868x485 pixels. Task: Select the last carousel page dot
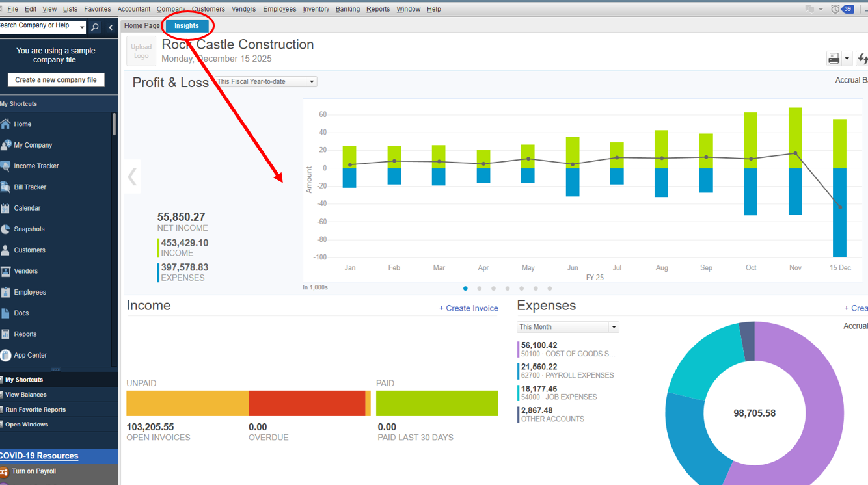pos(550,289)
